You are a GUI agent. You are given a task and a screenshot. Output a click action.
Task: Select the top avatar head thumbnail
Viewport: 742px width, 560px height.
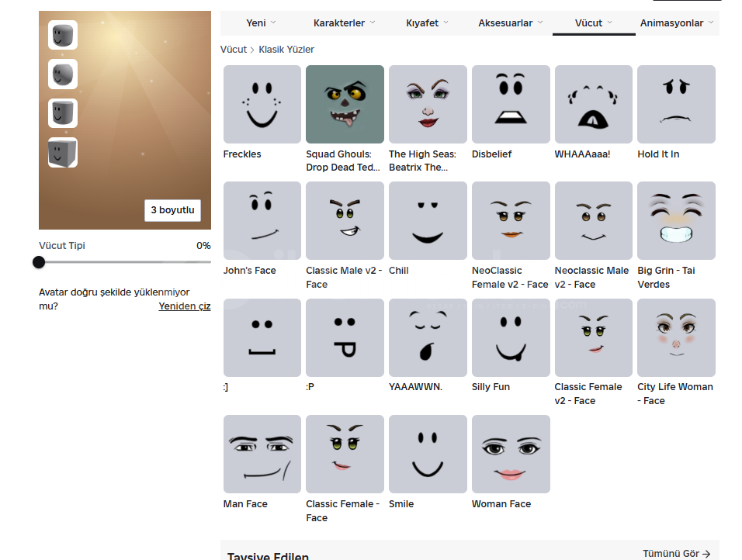coord(63,35)
